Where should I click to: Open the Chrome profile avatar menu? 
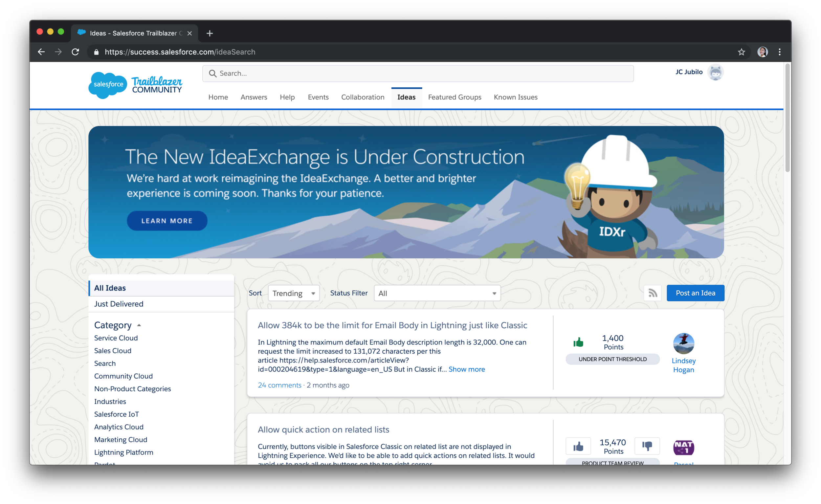coord(762,52)
